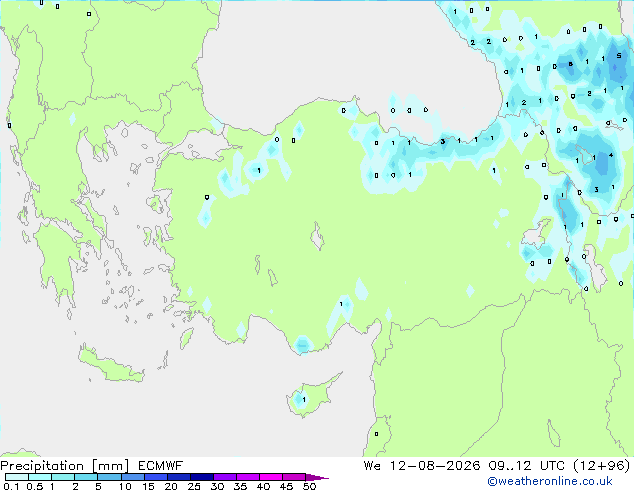Click the '09..12 UTC' time text
Screen dimensions: 634x490
coord(526,466)
